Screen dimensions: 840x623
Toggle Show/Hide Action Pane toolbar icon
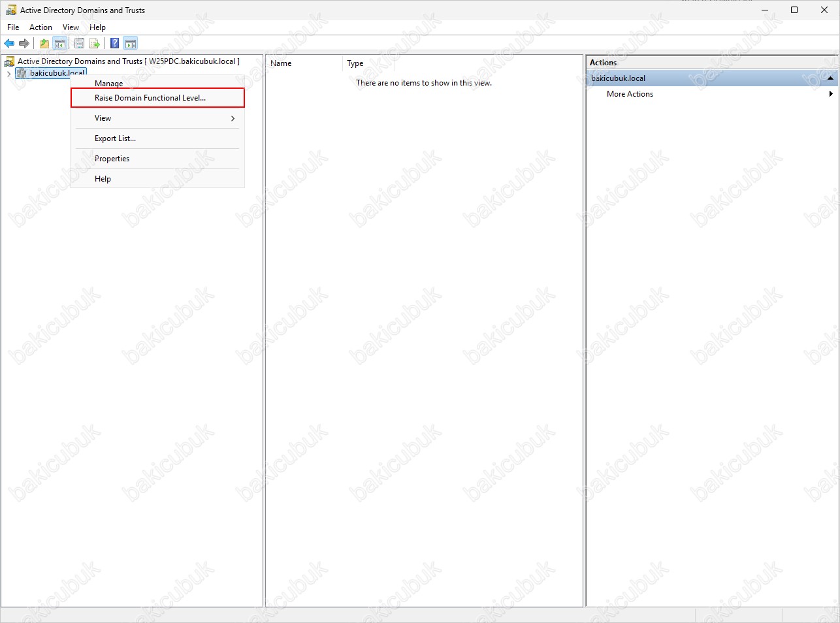pos(131,44)
